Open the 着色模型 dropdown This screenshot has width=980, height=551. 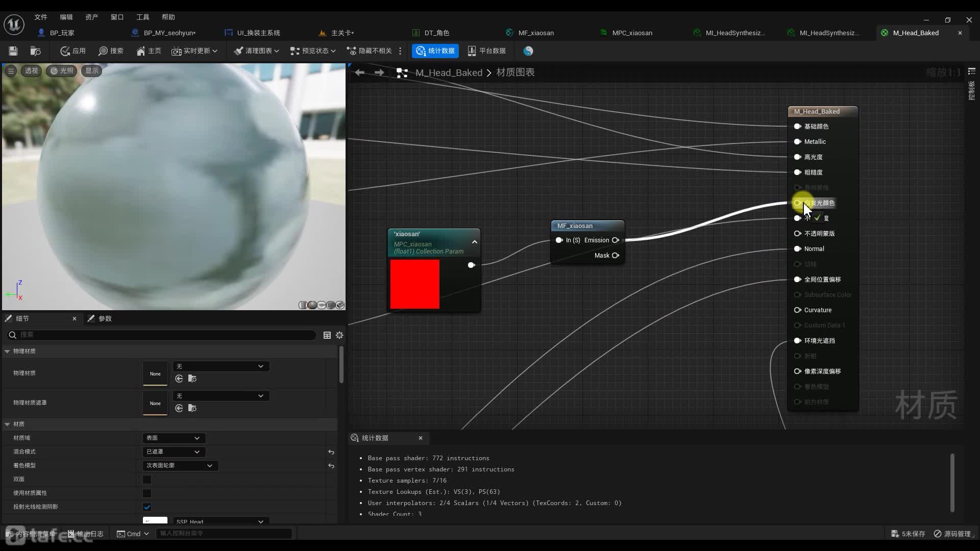pos(180,466)
